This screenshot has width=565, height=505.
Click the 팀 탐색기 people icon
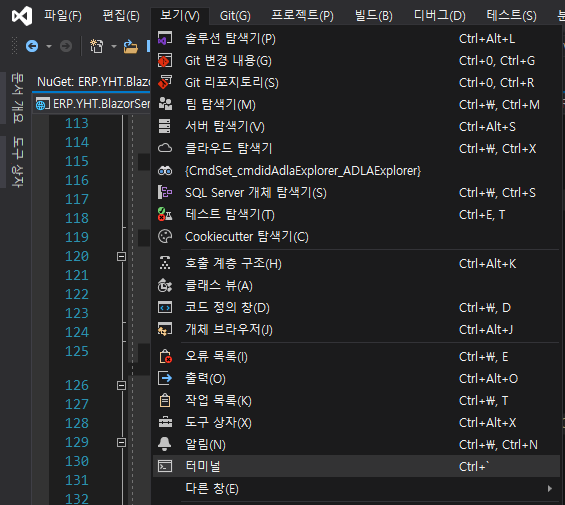(x=165, y=104)
